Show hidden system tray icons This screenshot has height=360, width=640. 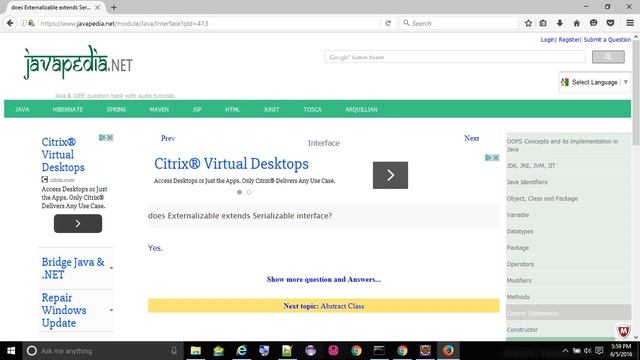(x=565, y=351)
